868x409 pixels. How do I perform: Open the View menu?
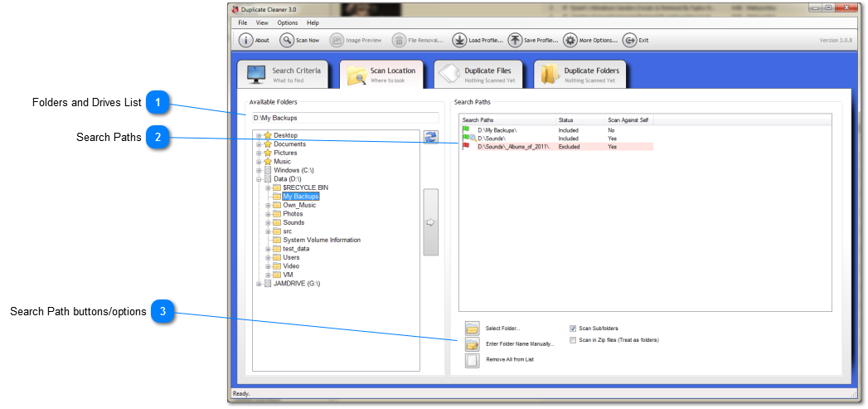click(262, 22)
